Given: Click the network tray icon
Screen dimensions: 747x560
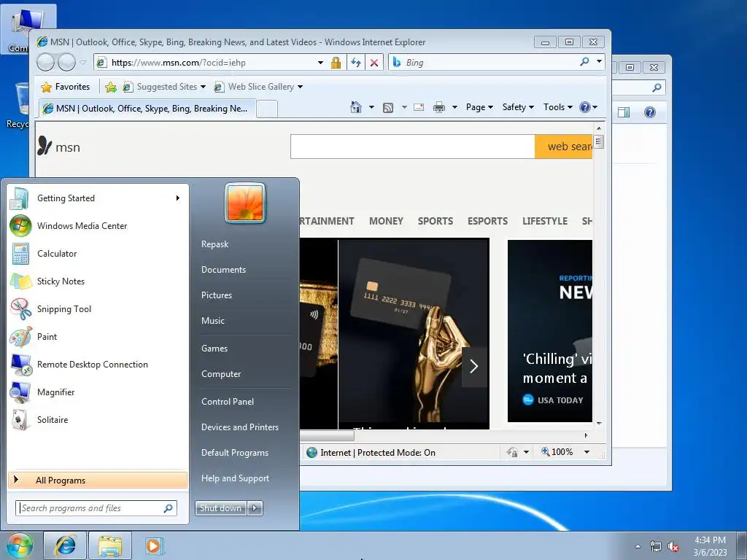Looking at the screenshot, I should tap(656, 546).
